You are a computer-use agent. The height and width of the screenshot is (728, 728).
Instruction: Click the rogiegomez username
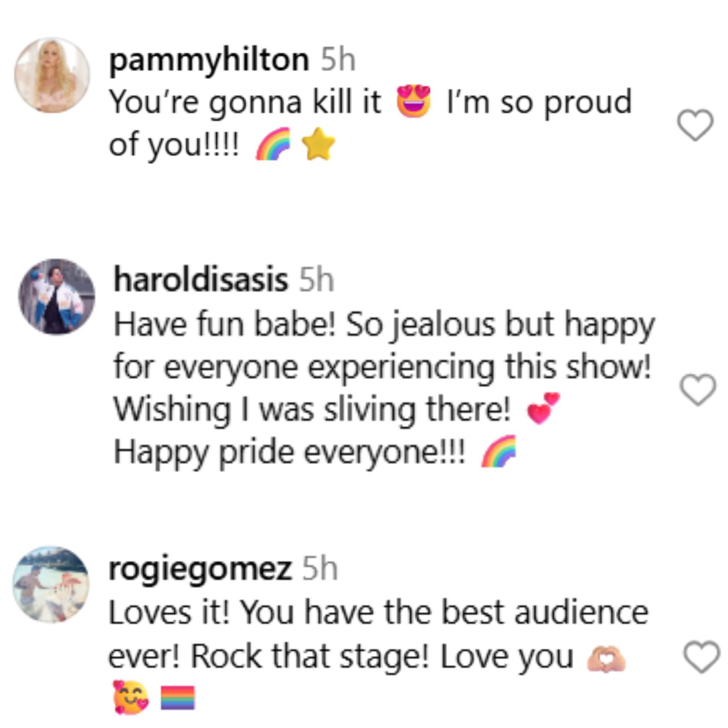pos(200,569)
